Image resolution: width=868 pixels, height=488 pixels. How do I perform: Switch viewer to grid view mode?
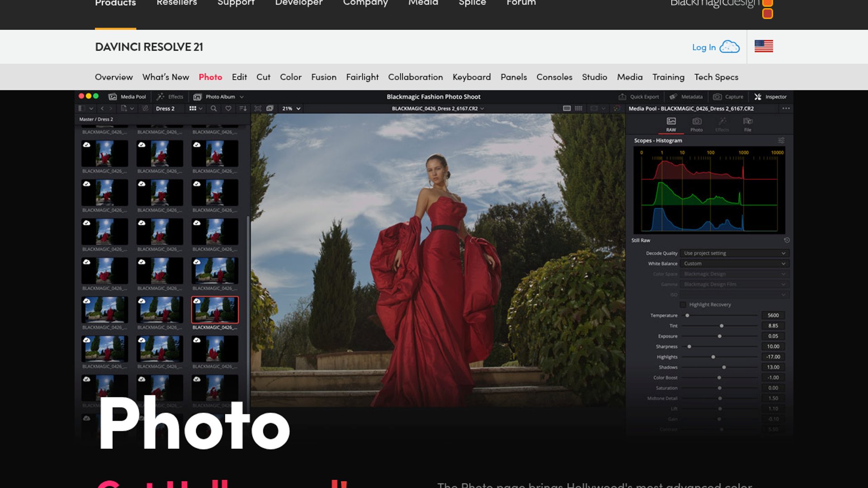578,108
